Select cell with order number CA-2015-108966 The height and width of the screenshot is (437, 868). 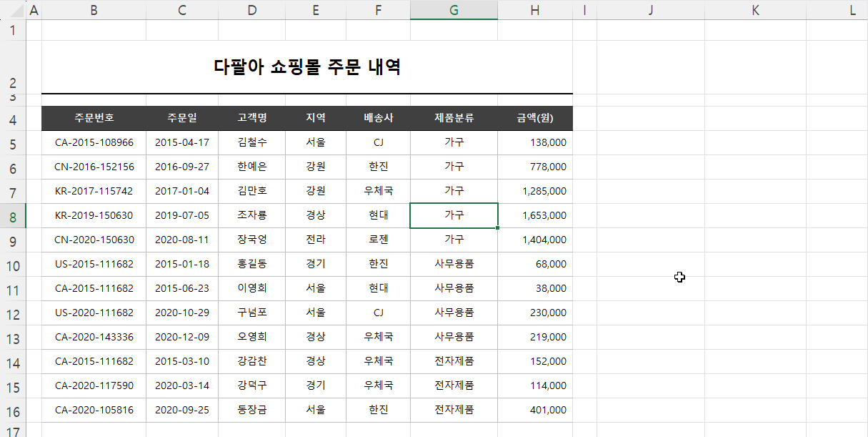93,142
